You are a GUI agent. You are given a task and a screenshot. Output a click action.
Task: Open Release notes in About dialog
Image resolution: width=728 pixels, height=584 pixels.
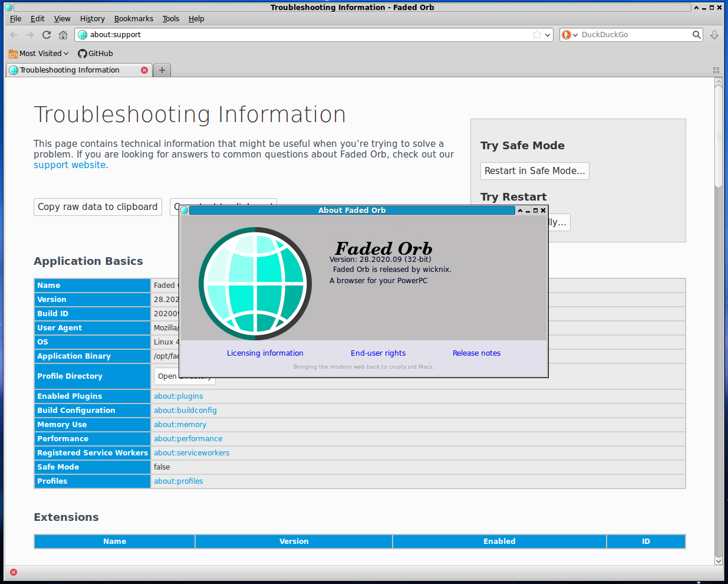pyautogui.click(x=477, y=353)
